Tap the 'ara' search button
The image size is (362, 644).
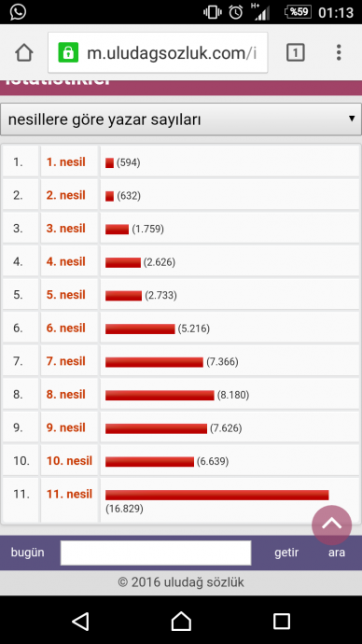tap(337, 553)
